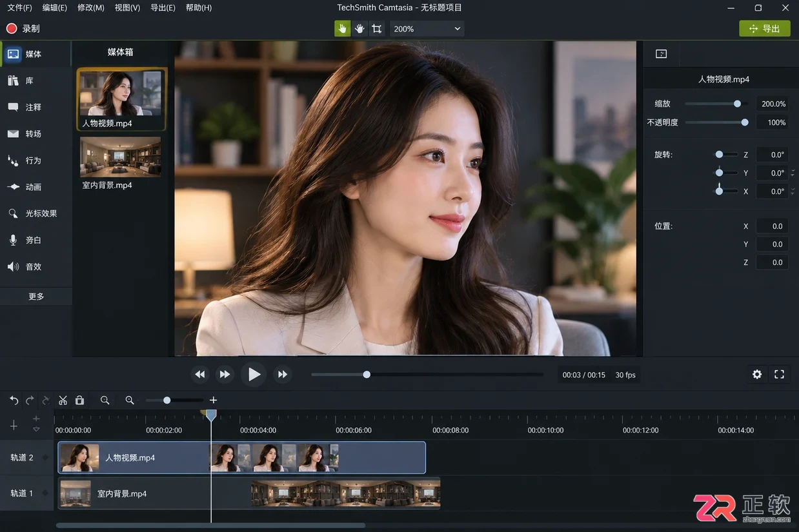Click the plus at the zoom slider end
Screen dimensions: 799x532
point(214,400)
